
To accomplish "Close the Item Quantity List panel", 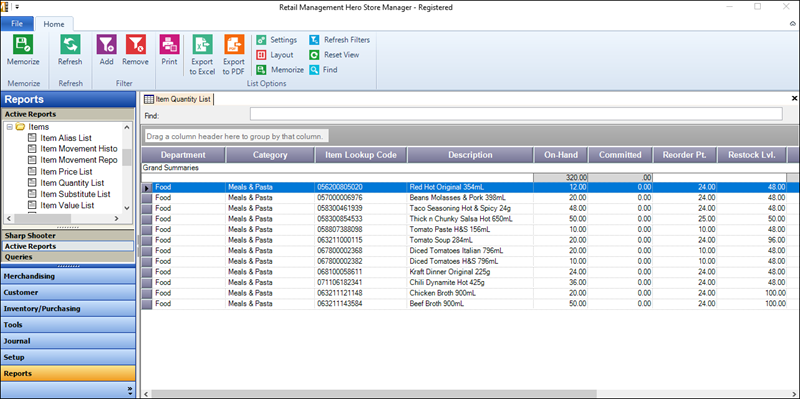I will tap(794, 98).
